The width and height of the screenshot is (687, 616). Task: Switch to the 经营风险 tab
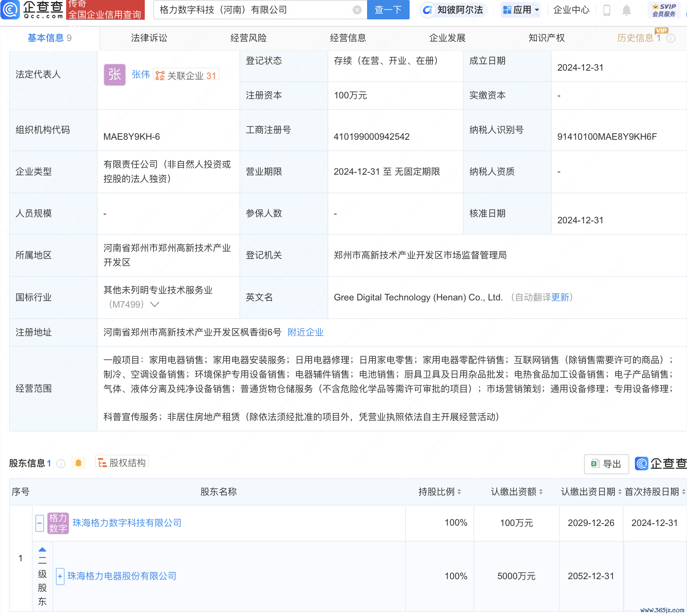(x=249, y=38)
